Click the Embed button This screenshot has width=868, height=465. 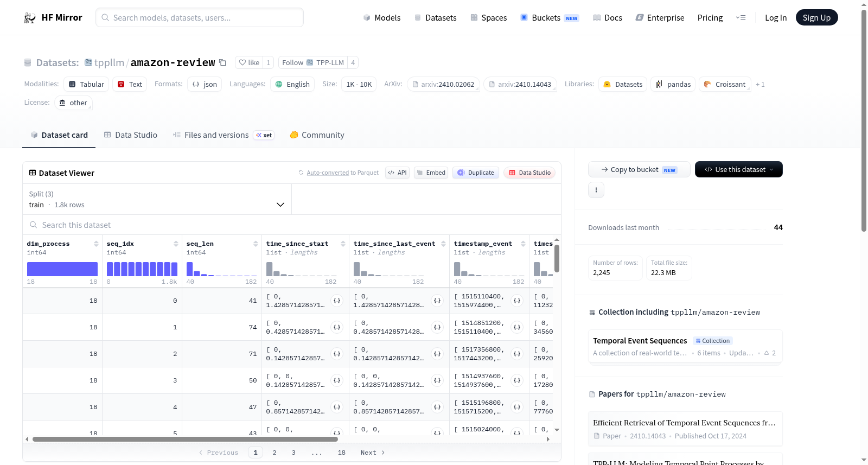(x=431, y=173)
